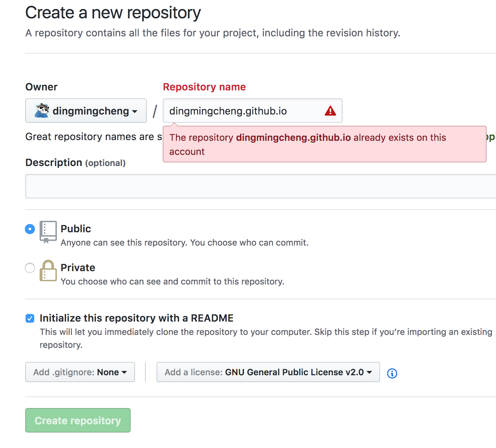Click the Create repository button
The height and width of the screenshot is (448, 496).
tap(78, 420)
